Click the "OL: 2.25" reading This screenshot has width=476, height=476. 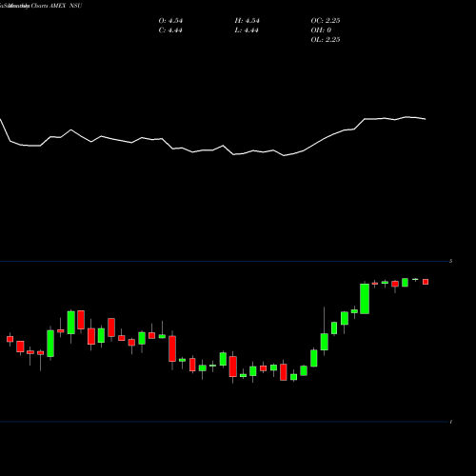(326, 40)
